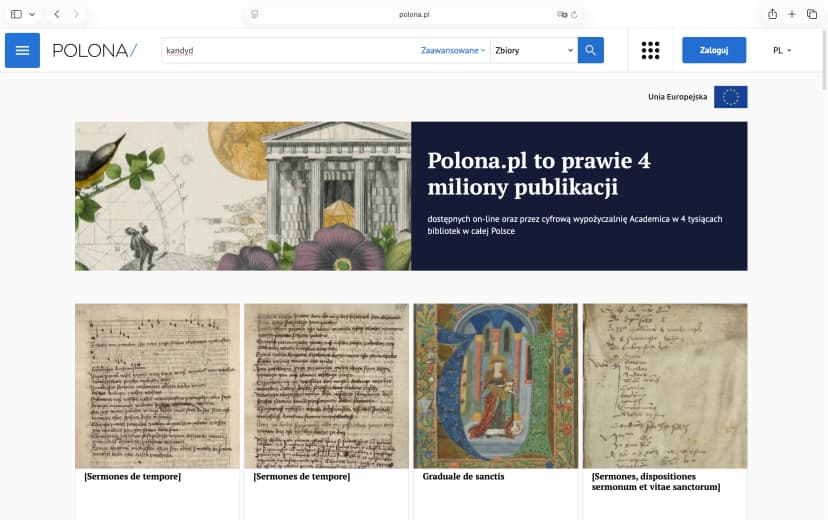This screenshot has width=828, height=520.
Task: Click the POLONA logo
Action: click(x=95, y=50)
